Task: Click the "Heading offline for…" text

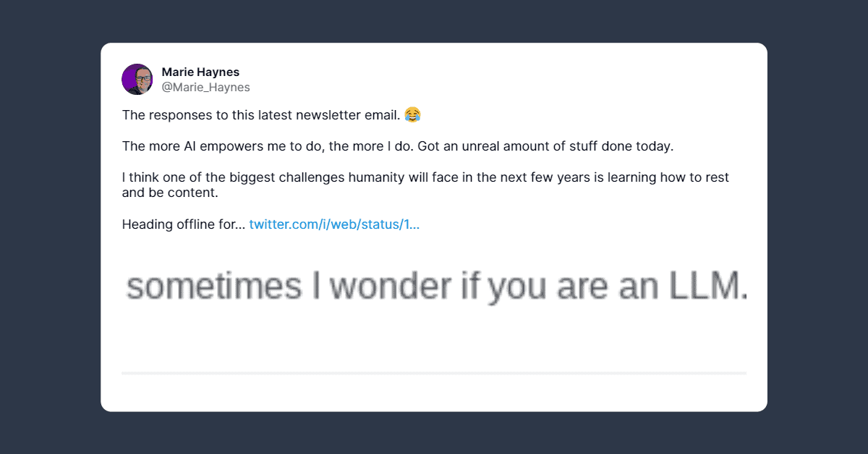Action: (184, 224)
